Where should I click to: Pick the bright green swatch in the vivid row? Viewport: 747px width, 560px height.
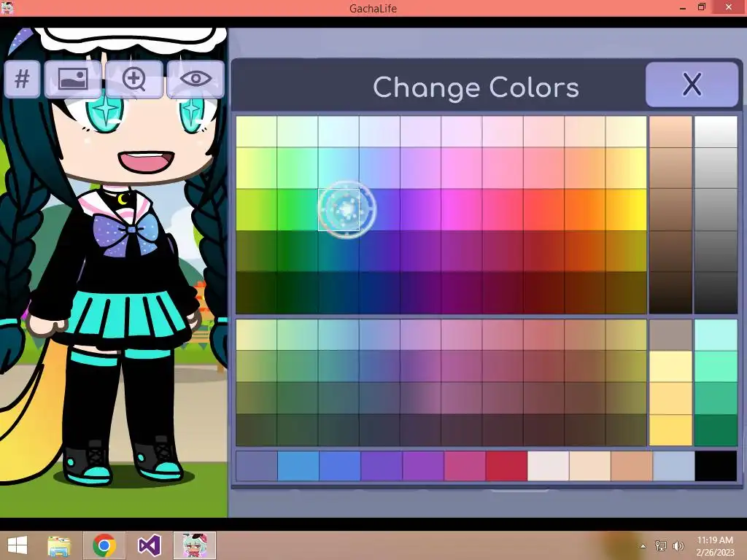[298, 209]
